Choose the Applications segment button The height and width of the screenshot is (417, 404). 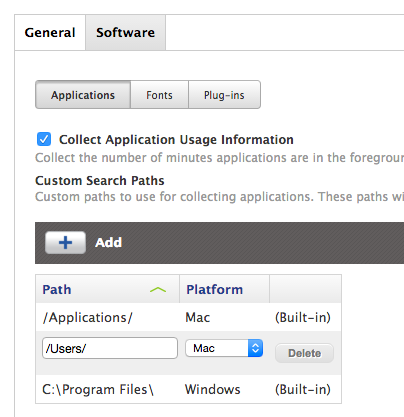point(83,95)
